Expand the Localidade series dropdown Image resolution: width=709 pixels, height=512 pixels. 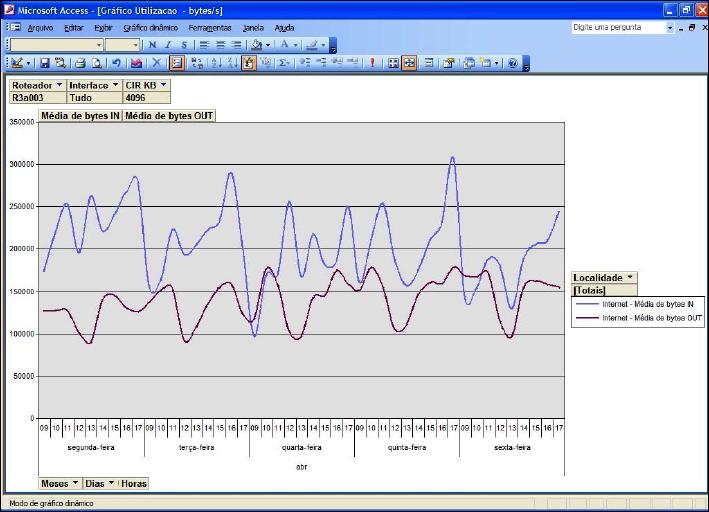tap(630, 277)
